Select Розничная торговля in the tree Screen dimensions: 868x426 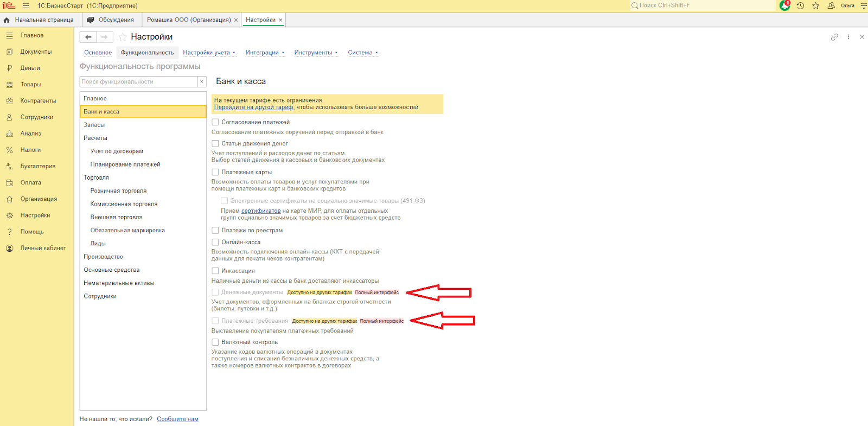pos(118,191)
